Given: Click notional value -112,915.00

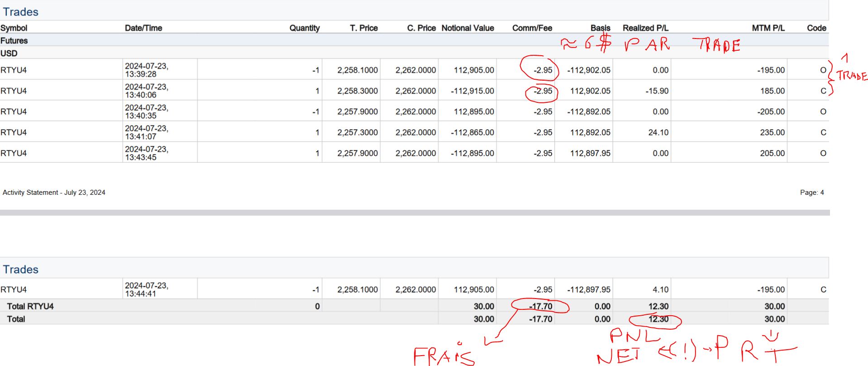Looking at the screenshot, I should 472,91.
